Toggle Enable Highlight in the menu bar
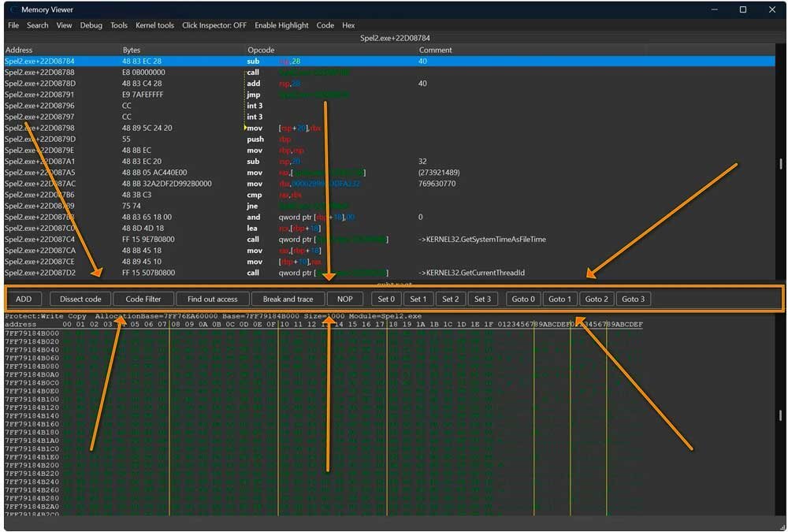Image resolution: width=788 pixels, height=532 pixels. click(x=281, y=25)
